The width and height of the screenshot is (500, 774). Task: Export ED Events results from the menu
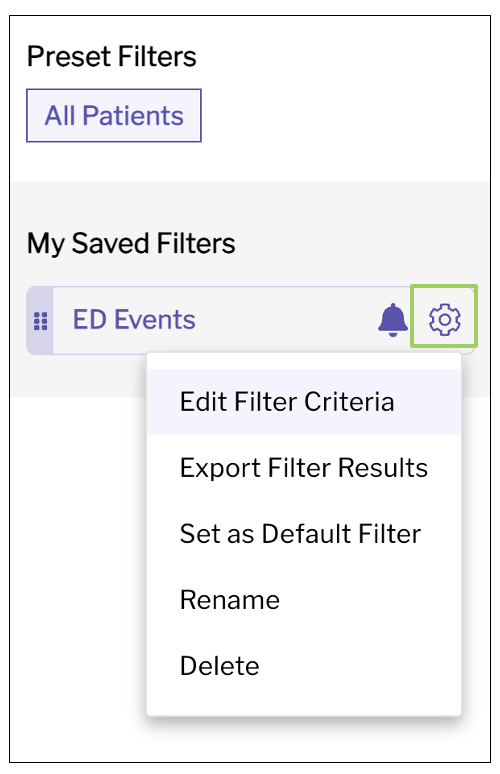coord(304,468)
